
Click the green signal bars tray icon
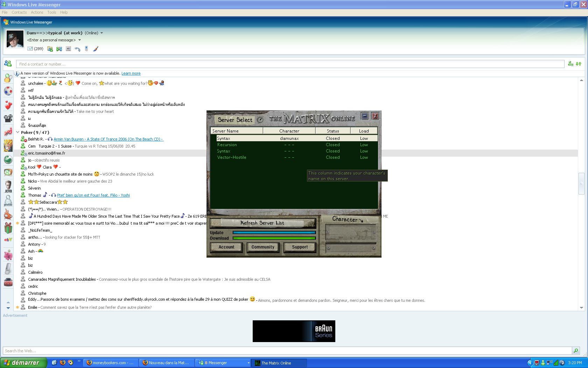click(x=556, y=363)
